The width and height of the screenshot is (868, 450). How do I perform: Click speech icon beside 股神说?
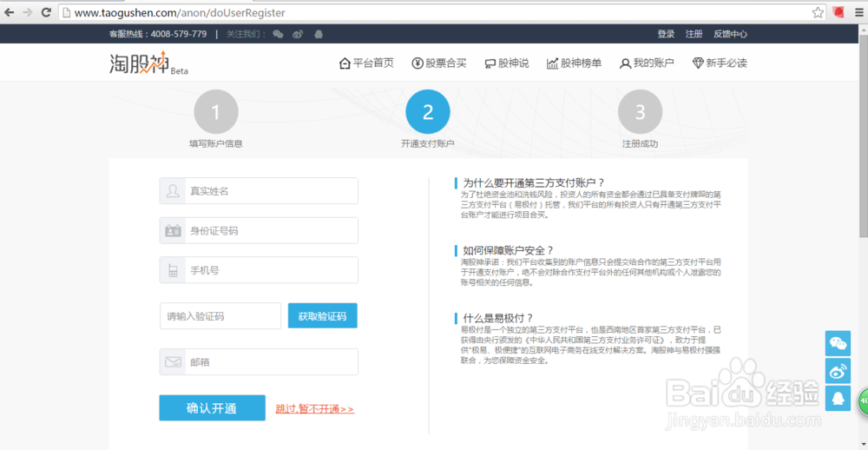(x=490, y=63)
